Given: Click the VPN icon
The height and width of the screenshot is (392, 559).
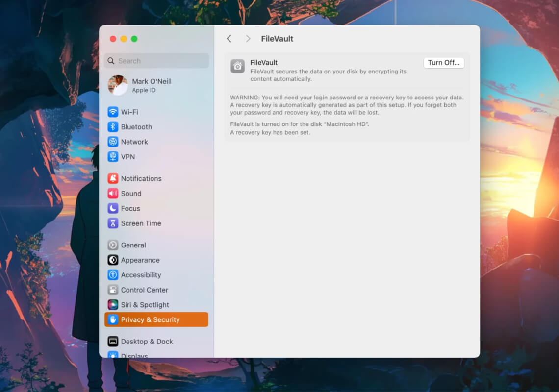Looking at the screenshot, I should point(113,157).
